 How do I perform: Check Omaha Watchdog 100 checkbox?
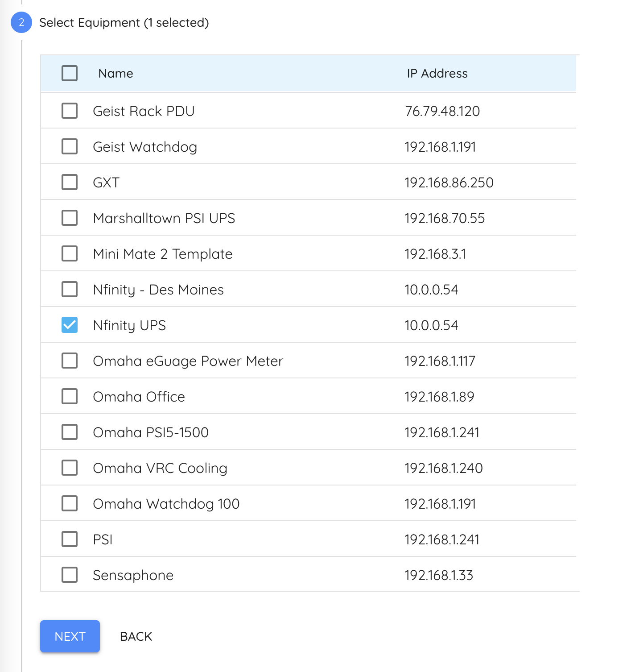point(70,503)
